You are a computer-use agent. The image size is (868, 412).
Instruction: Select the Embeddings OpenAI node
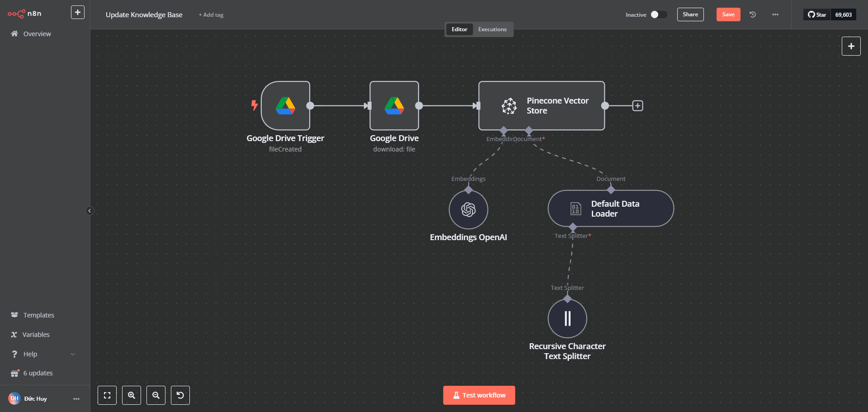point(468,209)
